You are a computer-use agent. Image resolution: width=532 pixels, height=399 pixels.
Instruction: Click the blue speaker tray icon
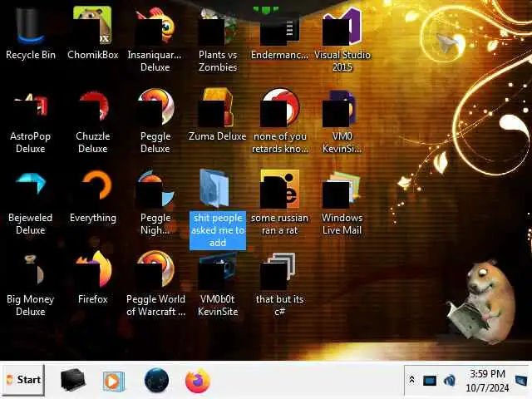tap(450, 381)
